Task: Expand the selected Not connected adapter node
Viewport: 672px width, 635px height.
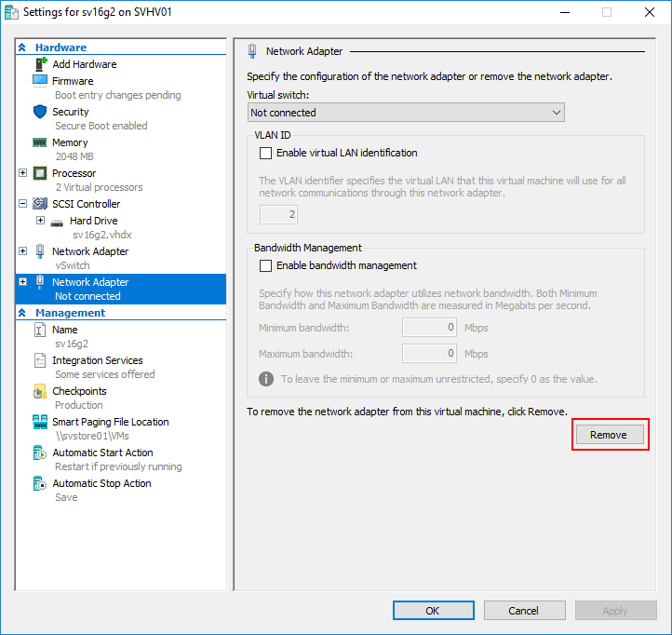Action: 23,282
